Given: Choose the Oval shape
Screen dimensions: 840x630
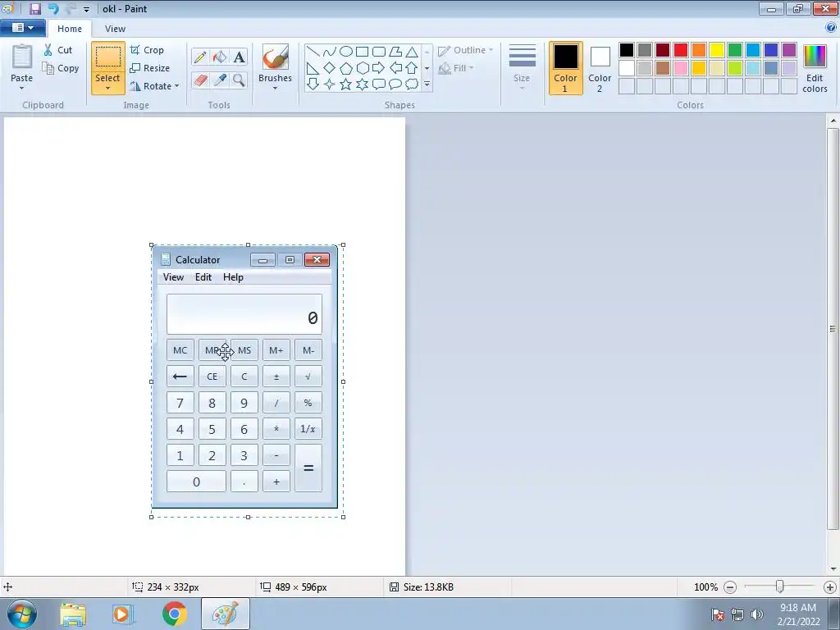Looking at the screenshot, I should (x=346, y=52).
